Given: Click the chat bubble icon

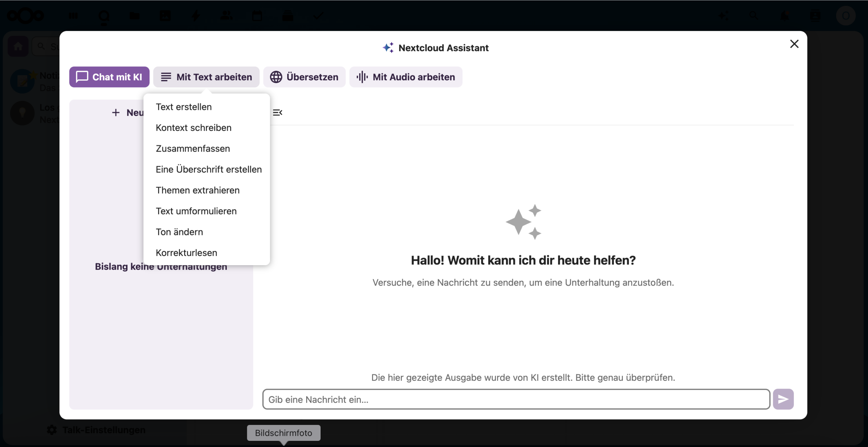Looking at the screenshot, I should (82, 77).
